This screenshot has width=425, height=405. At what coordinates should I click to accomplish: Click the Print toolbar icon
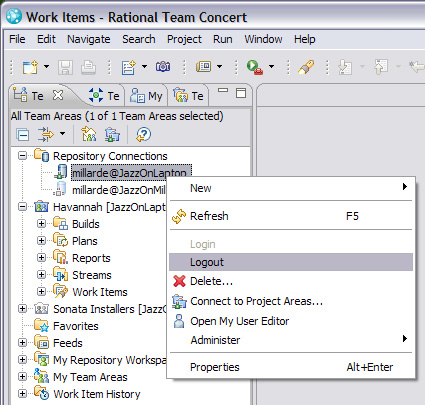pyautogui.click(x=88, y=67)
